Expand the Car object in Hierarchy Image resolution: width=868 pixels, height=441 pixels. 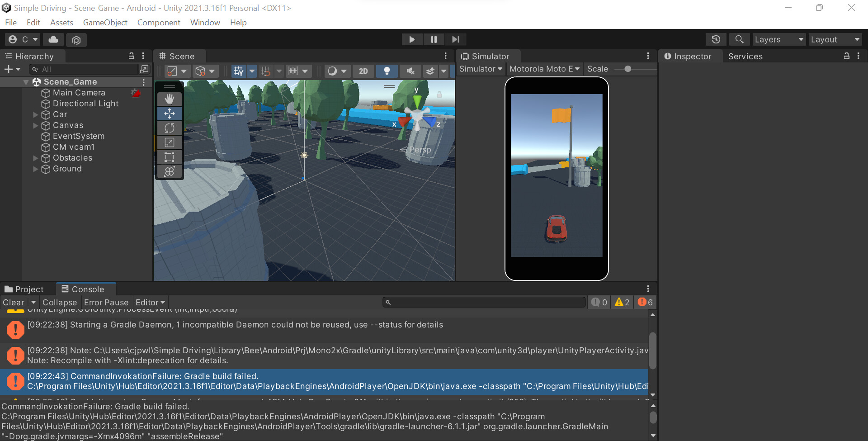coord(36,115)
